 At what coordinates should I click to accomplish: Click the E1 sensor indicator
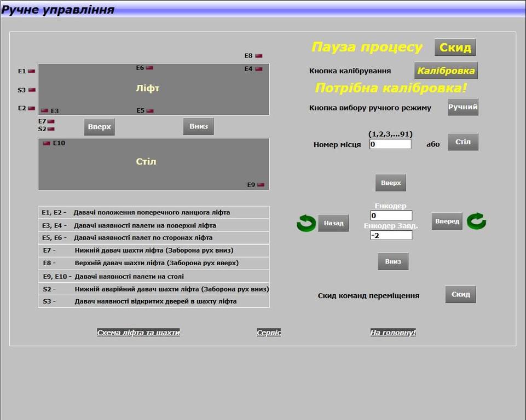32,71
